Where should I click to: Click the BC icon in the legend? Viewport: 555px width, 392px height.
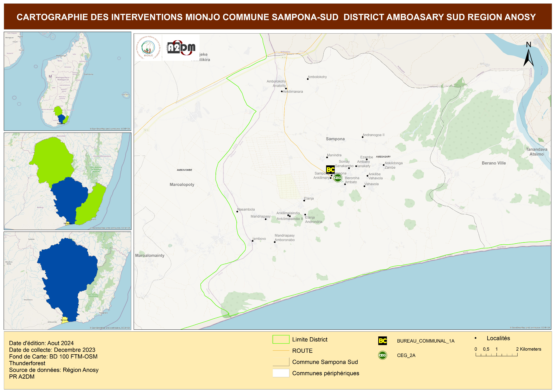tap(382, 341)
